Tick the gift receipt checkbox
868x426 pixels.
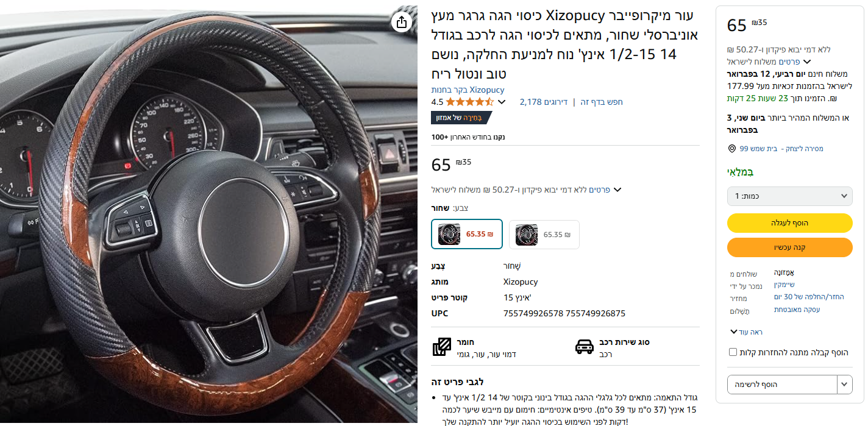pyautogui.click(x=733, y=352)
